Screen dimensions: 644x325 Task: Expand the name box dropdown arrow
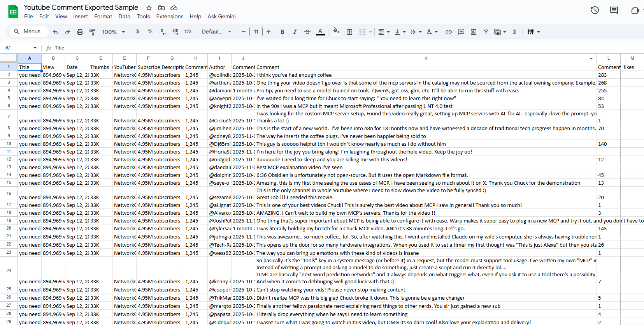pyautogui.click(x=35, y=48)
